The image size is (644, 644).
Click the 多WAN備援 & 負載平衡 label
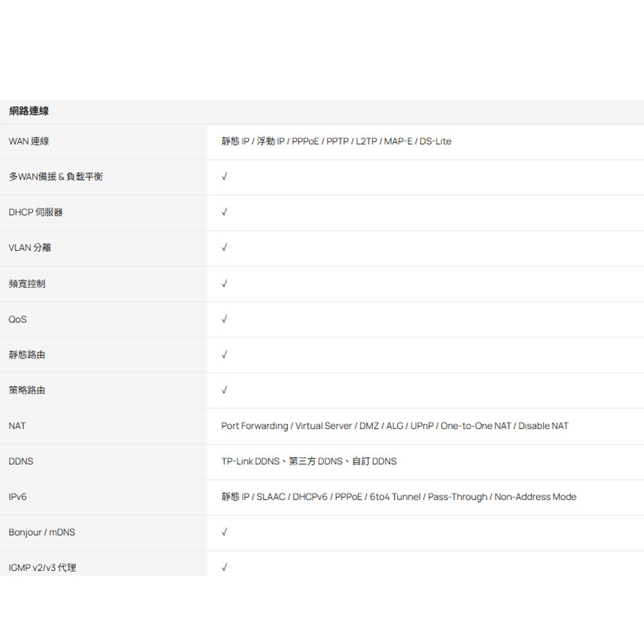click(55, 176)
